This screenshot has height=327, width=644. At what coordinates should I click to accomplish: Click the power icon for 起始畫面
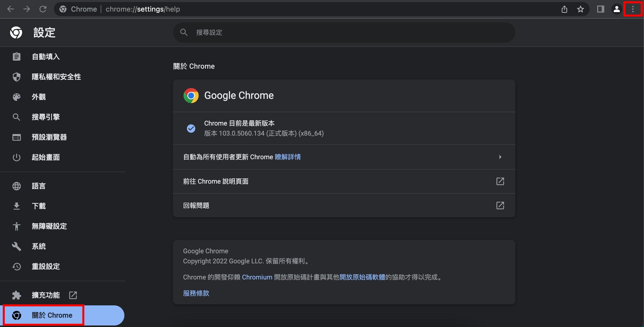17,157
